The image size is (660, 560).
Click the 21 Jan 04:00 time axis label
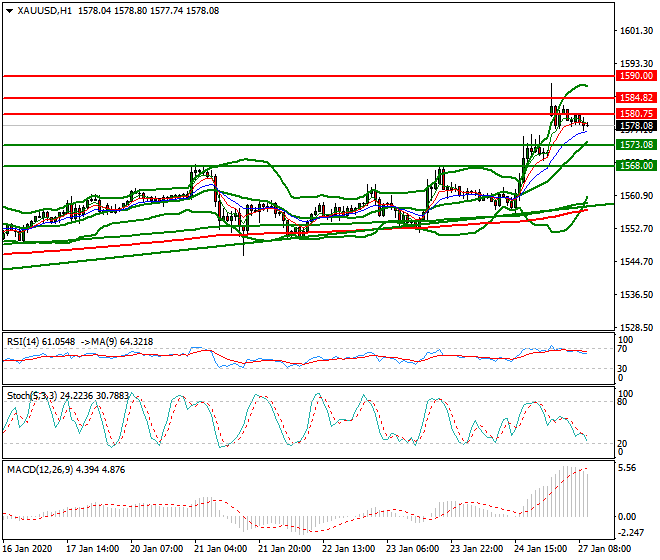(221, 549)
